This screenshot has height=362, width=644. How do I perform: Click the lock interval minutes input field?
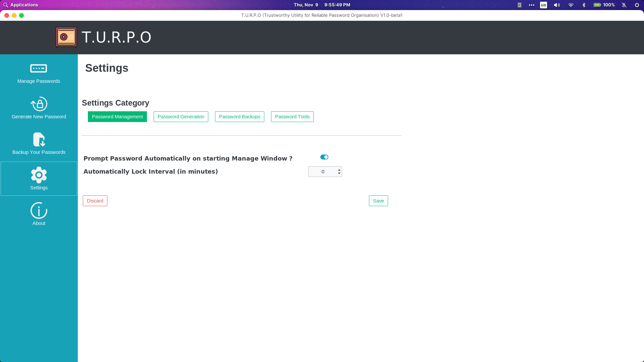pyautogui.click(x=323, y=172)
